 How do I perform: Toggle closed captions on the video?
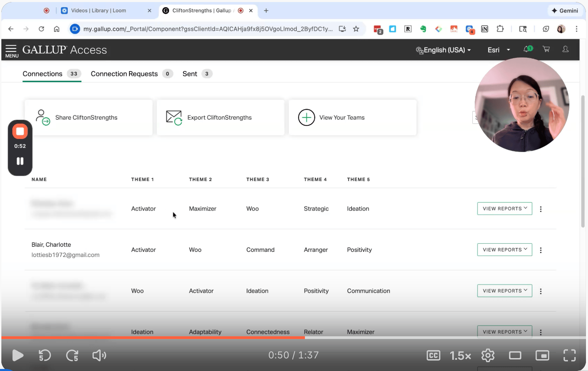(433, 355)
